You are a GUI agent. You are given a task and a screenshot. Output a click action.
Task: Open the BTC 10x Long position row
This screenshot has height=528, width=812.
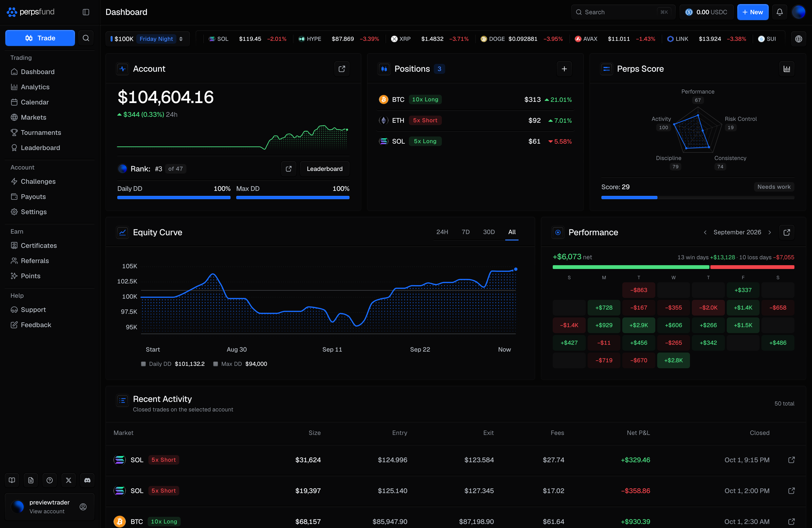(475, 100)
